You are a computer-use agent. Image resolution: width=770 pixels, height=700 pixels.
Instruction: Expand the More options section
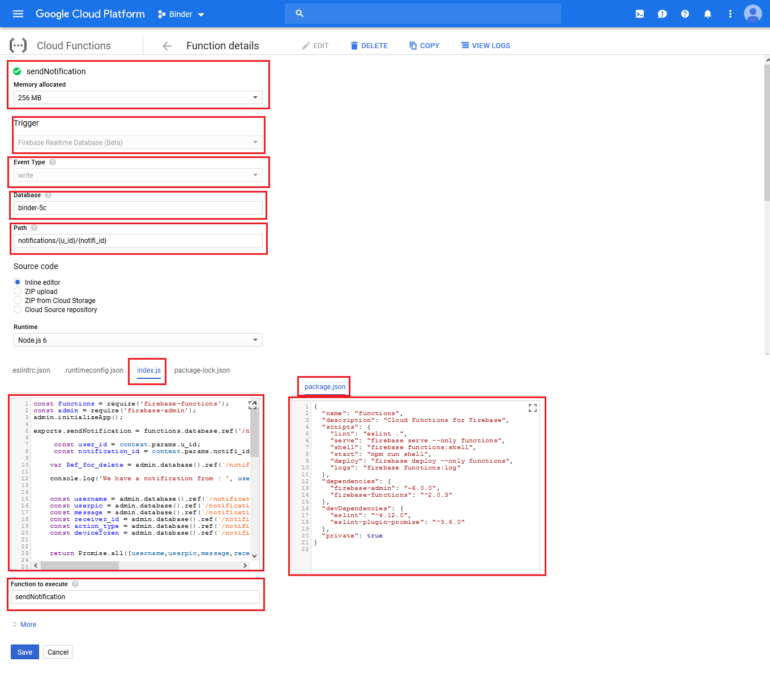(x=24, y=625)
